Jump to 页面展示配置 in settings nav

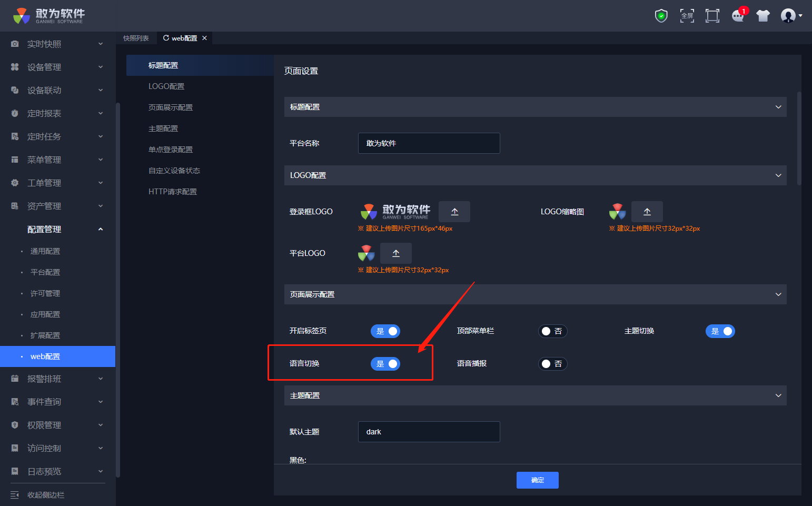[x=171, y=107]
